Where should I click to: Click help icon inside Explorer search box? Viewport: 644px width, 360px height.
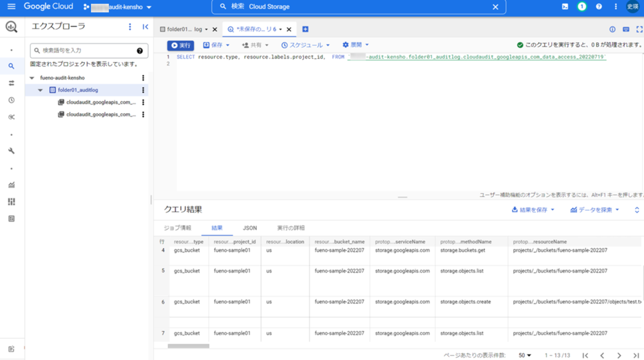point(140,50)
